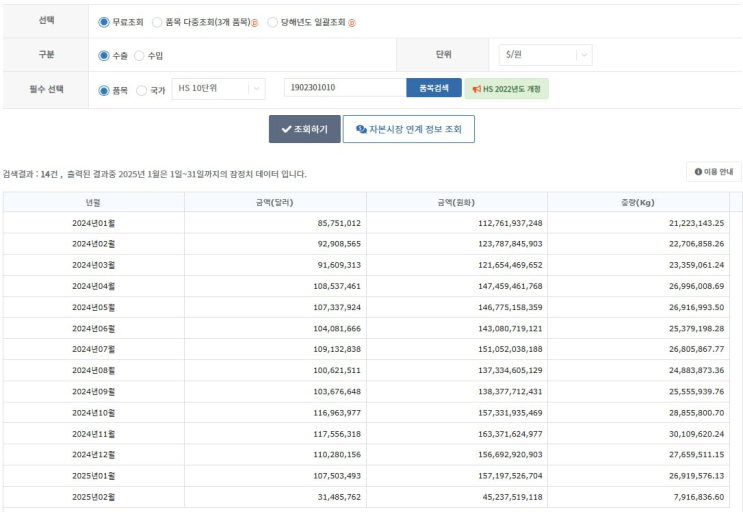Select the 2024년11월 row cell

coord(94,434)
